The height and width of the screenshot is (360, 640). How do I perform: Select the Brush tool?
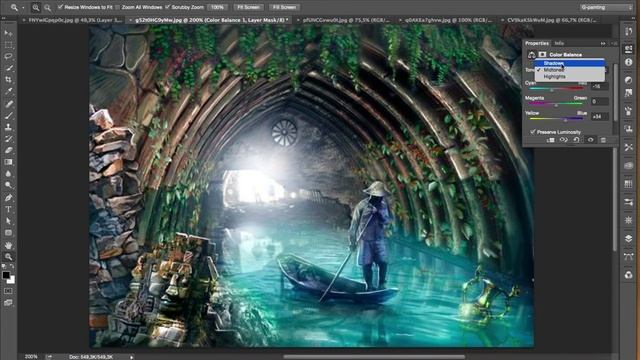coord(8,116)
